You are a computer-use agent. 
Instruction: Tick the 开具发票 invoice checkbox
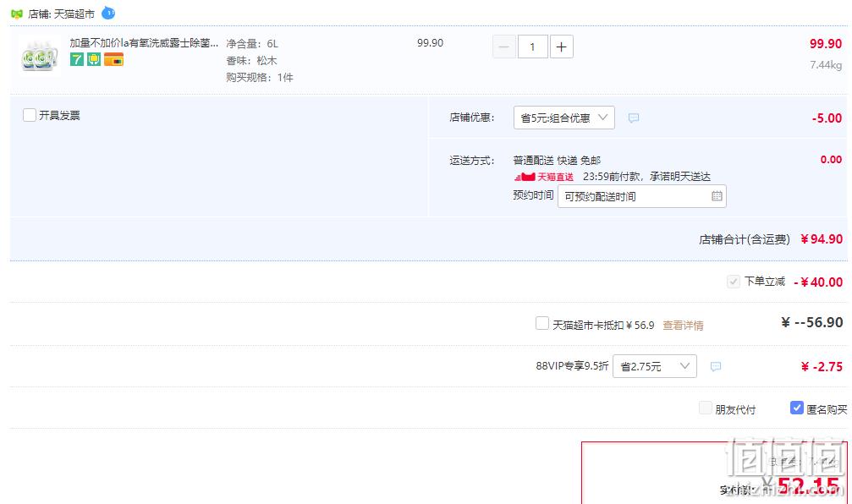pos(30,115)
